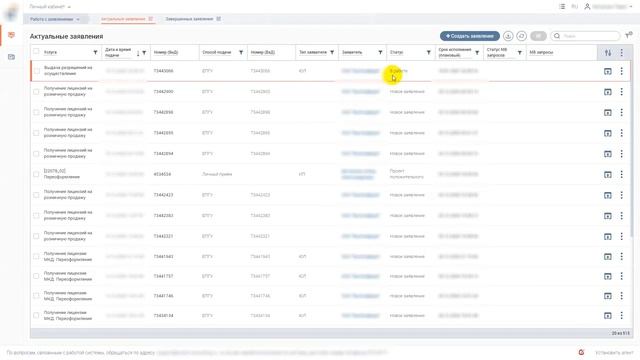Screen dimensions: 640x360
Task: Tick checkbox for application 73443066
Action: pyautogui.click(x=37, y=71)
